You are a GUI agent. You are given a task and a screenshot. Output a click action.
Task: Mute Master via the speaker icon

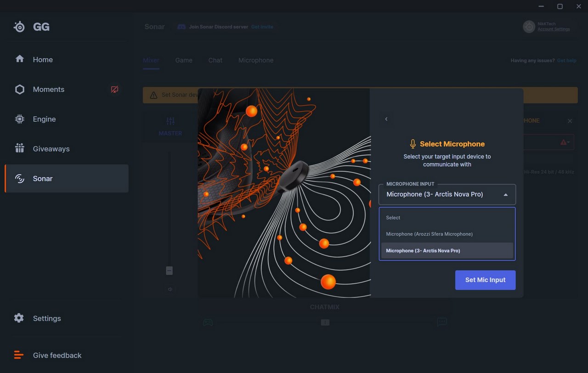pyautogui.click(x=170, y=289)
